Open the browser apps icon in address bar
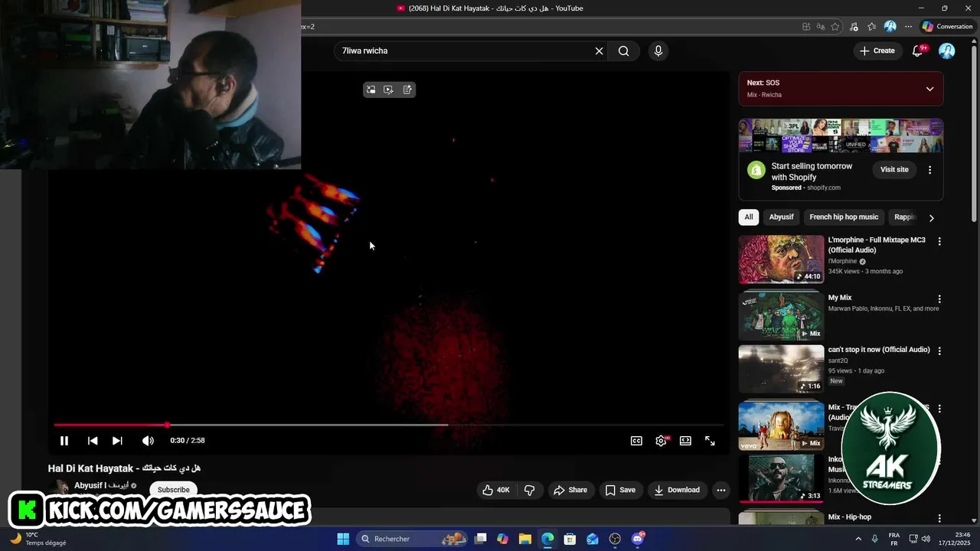 click(x=806, y=27)
